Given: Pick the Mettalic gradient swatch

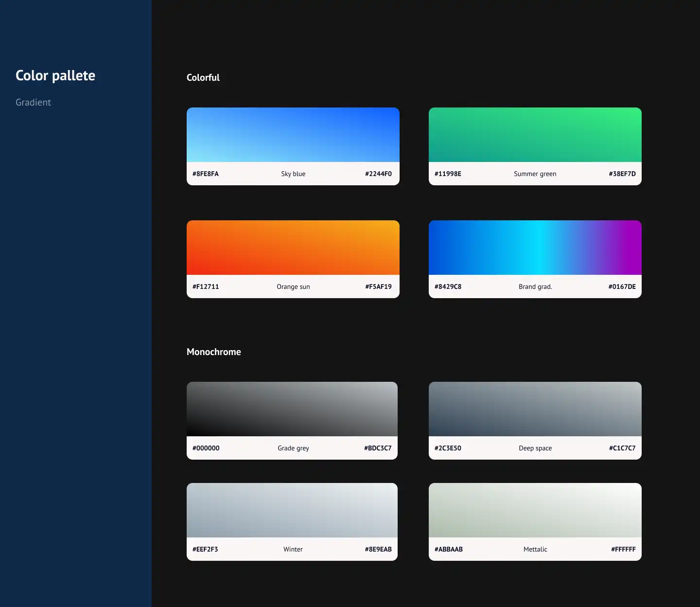Looking at the screenshot, I should [x=535, y=510].
